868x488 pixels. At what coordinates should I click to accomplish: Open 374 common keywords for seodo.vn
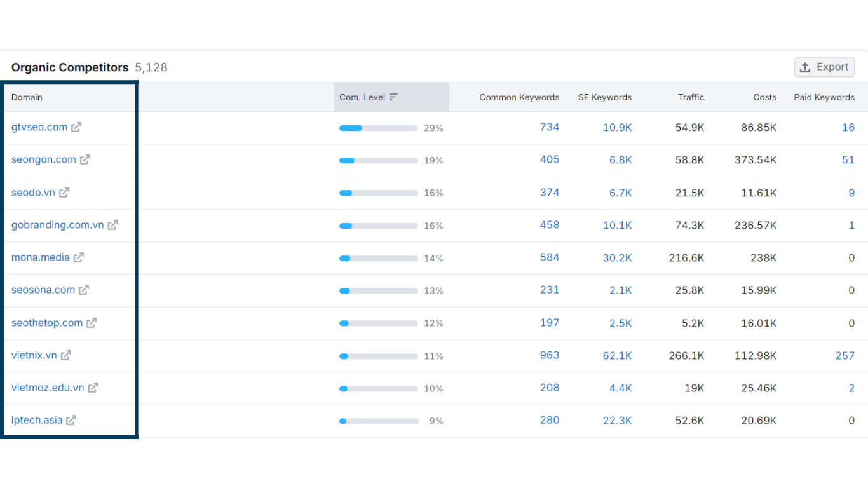click(550, 193)
